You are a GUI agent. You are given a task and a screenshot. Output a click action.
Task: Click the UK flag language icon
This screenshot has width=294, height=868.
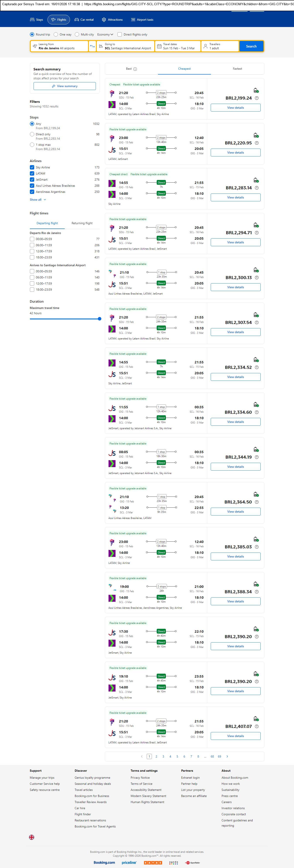click(x=32, y=837)
